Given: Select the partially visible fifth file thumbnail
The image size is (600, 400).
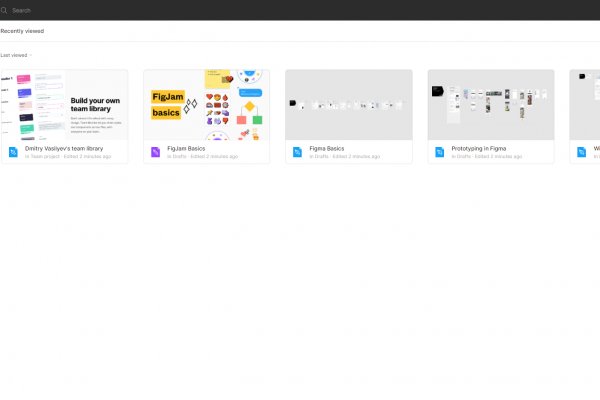Looking at the screenshot, I should (x=585, y=105).
